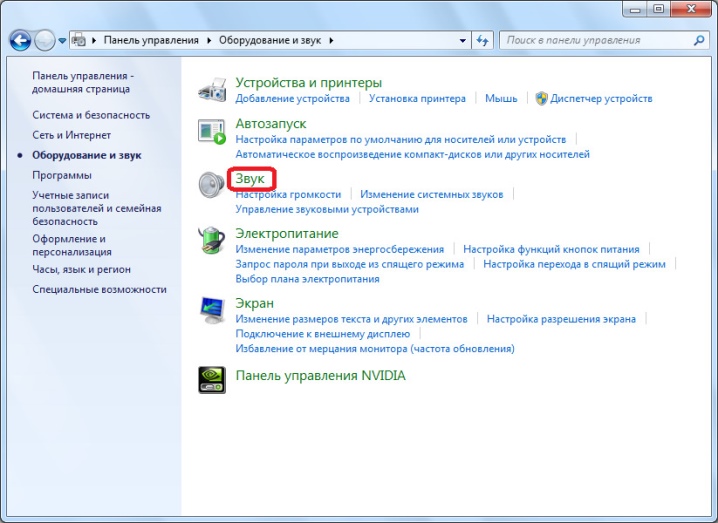
Task: Click the Оборудование и звук breadcrumb segment
Action: click(x=270, y=40)
